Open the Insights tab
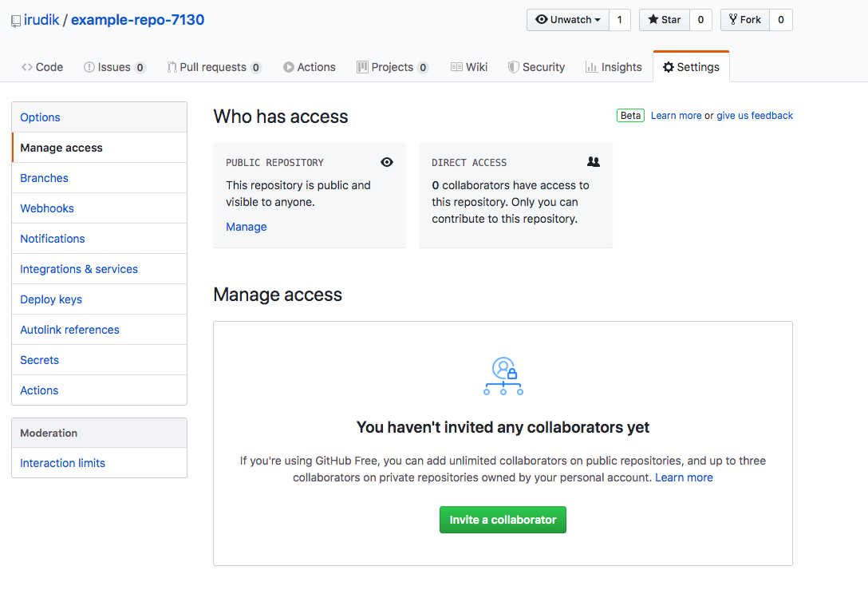 [614, 67]
